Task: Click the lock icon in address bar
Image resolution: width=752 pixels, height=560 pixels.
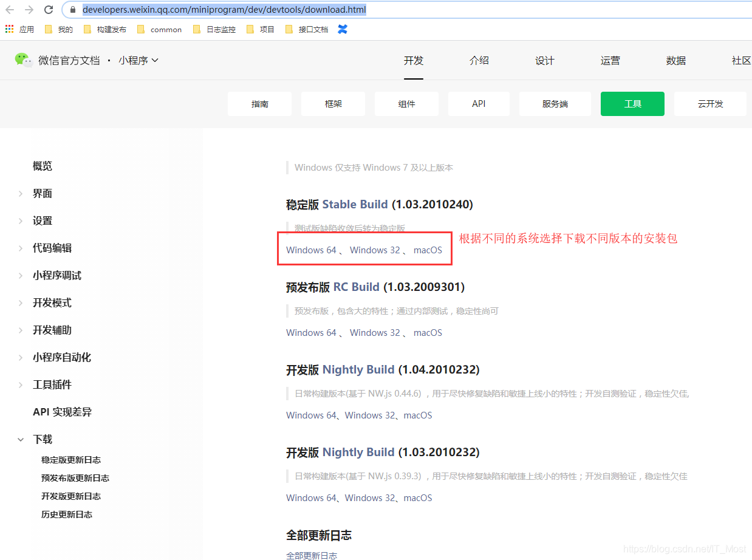Action: click(x=73, y=10)
